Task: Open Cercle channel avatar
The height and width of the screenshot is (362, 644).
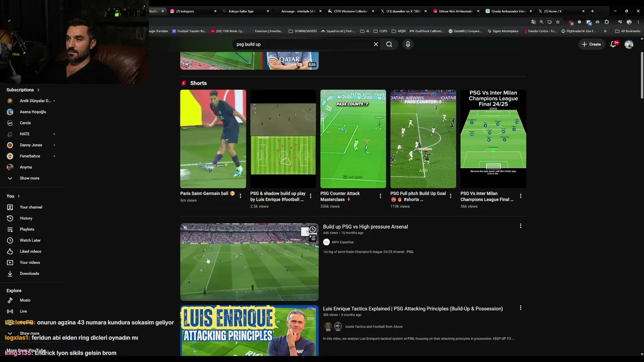Action: 10,123
